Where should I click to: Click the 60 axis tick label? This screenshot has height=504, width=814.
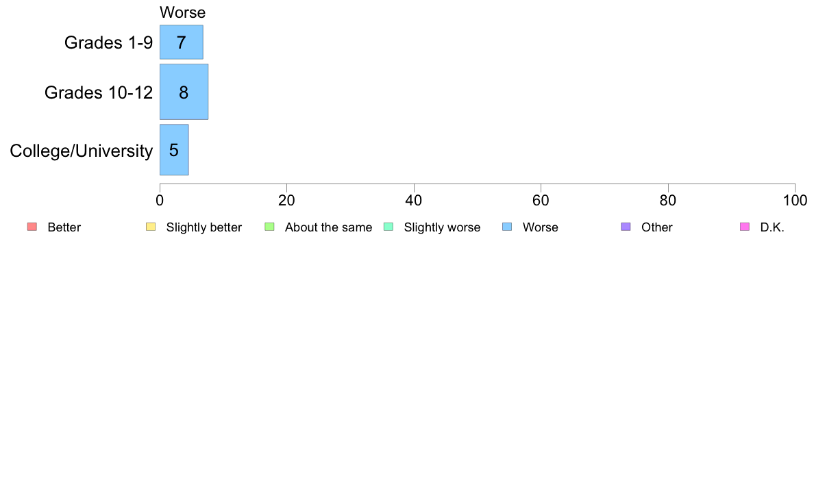click(x=541, y=201)
